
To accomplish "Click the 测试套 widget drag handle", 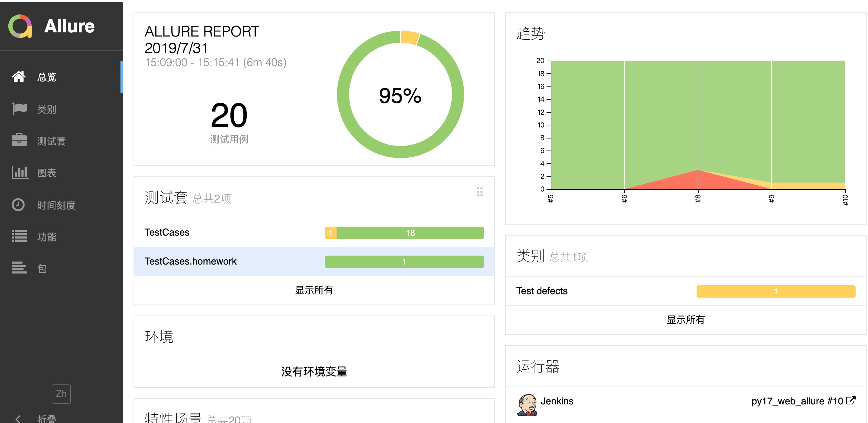I will (x=479, y=192).
